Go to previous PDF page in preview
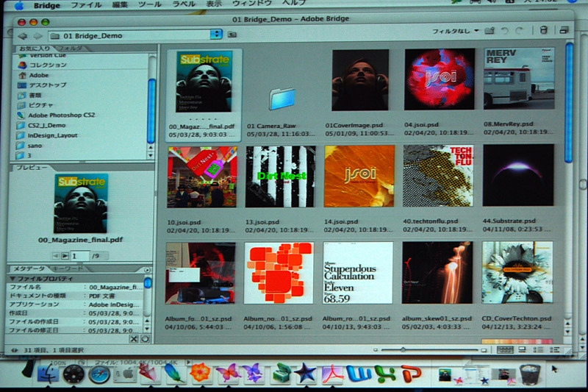 click(x=56, y=255)
